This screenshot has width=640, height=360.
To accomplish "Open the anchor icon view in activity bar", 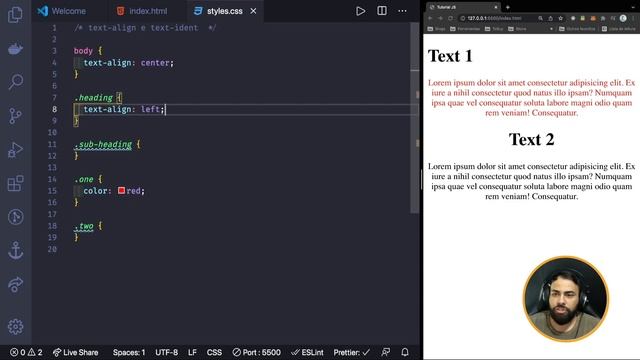I will coord(16,250).
